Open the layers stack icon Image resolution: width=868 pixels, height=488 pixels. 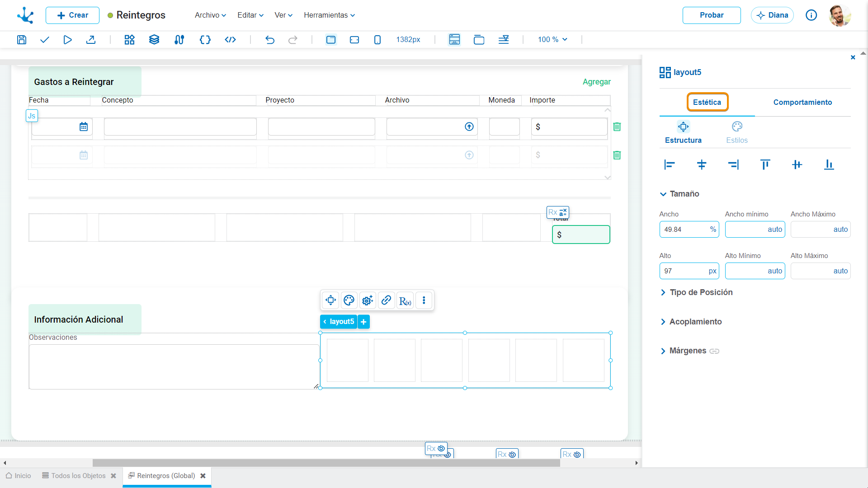[154, 40]
